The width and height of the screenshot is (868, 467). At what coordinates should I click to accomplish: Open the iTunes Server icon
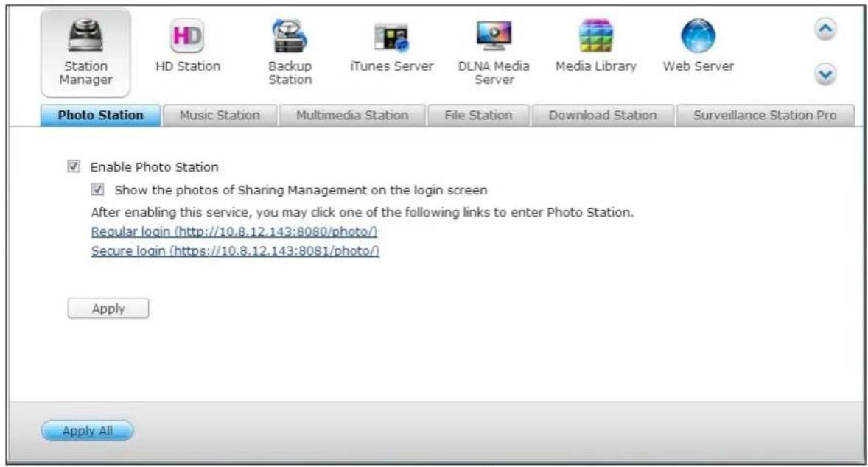pos(391,36)
